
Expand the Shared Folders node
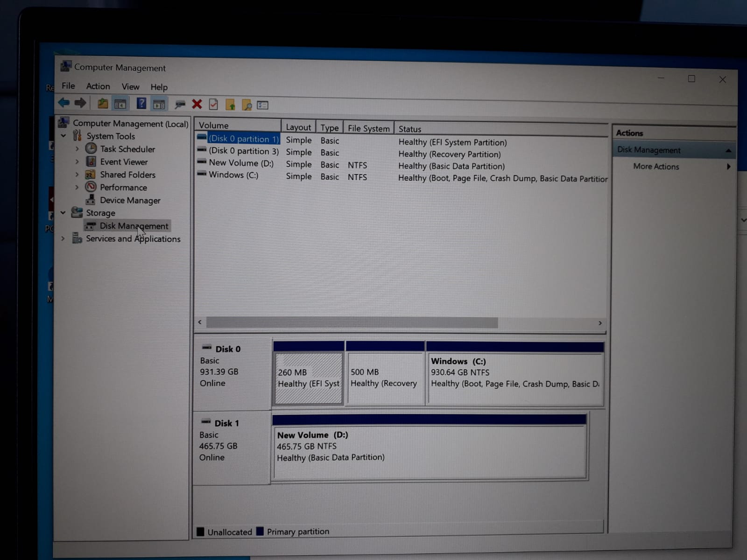tap(77, 175)
